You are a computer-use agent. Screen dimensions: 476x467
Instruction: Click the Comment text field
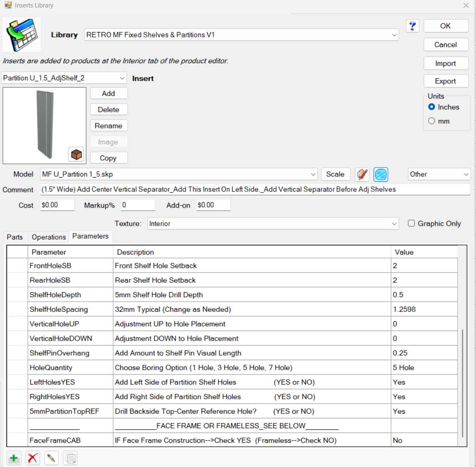(x=255, y=190)
